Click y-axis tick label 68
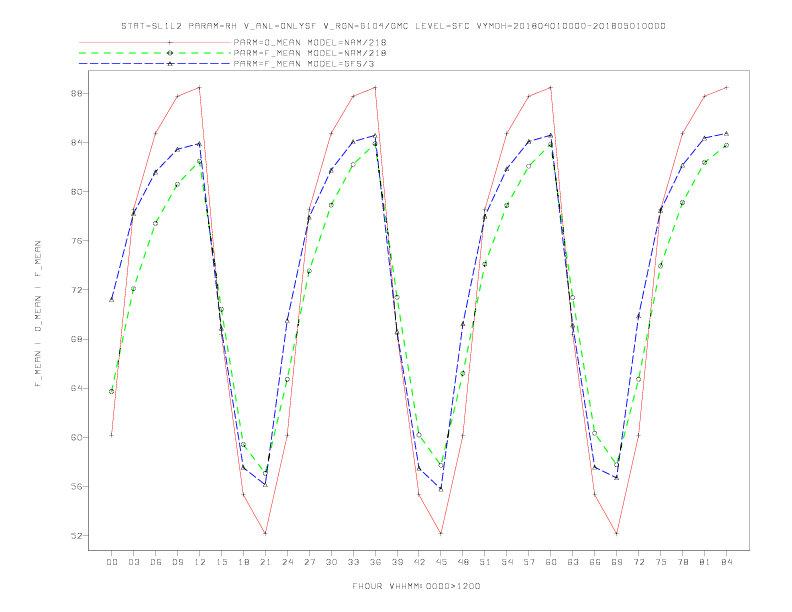The height and width of the screenshot is (612, 792). (77, 339)
